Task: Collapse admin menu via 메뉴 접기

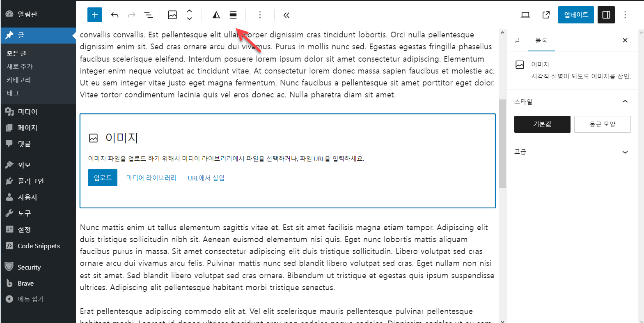Action: 38,299
